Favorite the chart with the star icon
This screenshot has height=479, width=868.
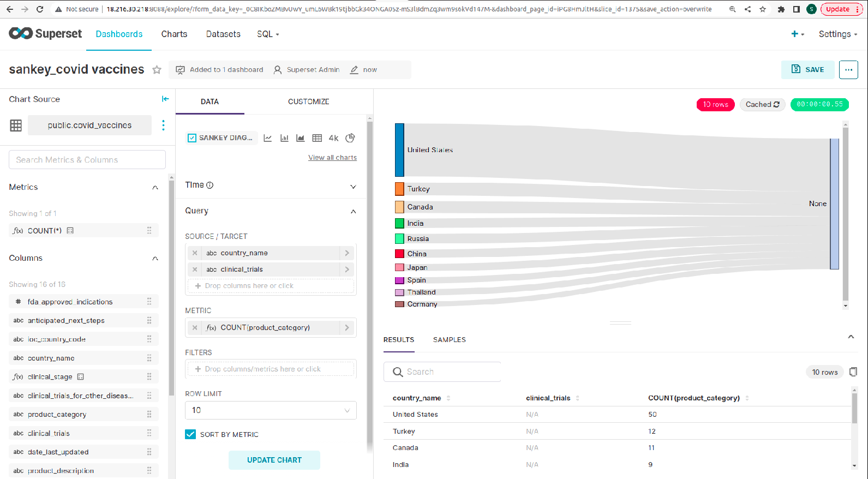(x=157, y=70)
